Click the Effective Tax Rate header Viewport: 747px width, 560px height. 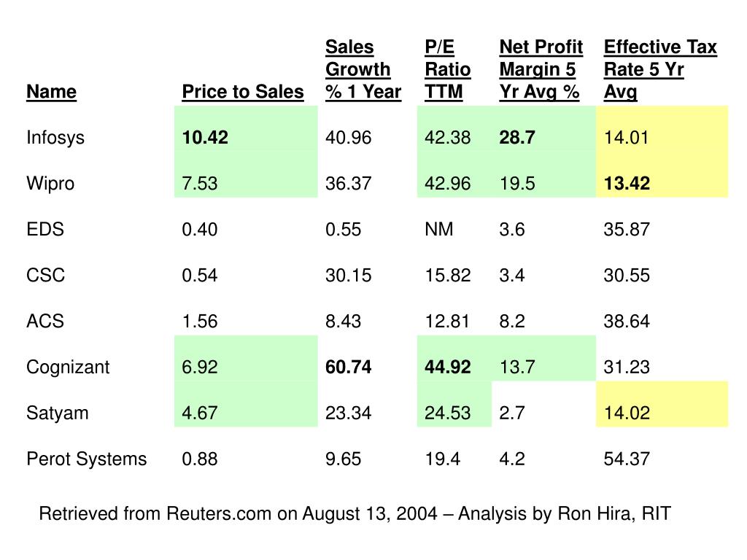(659, 70)
